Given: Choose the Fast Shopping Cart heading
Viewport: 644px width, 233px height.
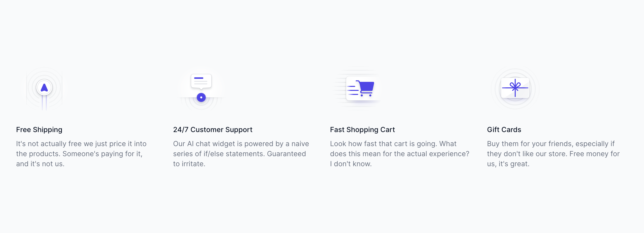Looking at the screenshot, I should pyautogui.click(x=362, y=130).
